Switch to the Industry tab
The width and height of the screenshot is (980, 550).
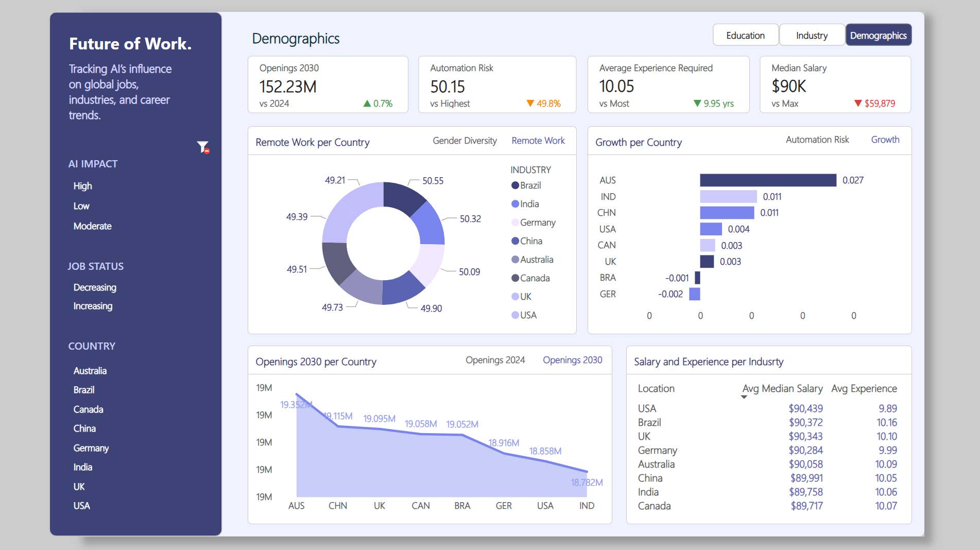point(812,35)
